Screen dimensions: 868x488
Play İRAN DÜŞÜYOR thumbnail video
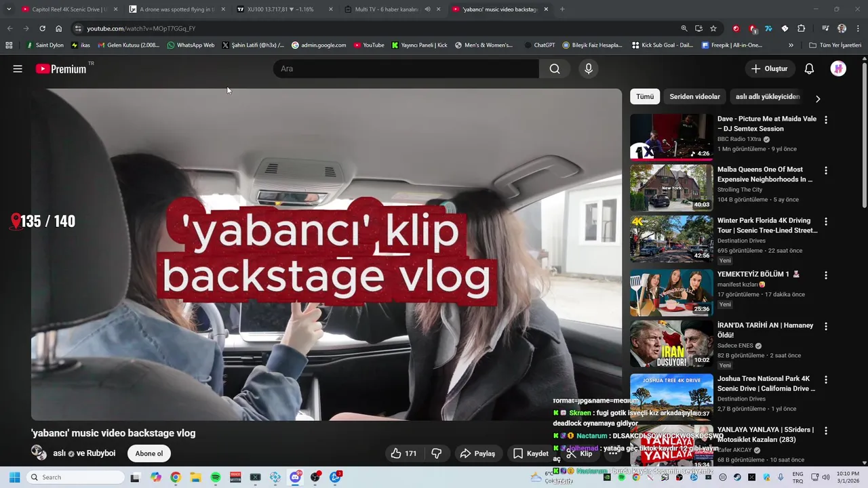(x=671, y=344)
